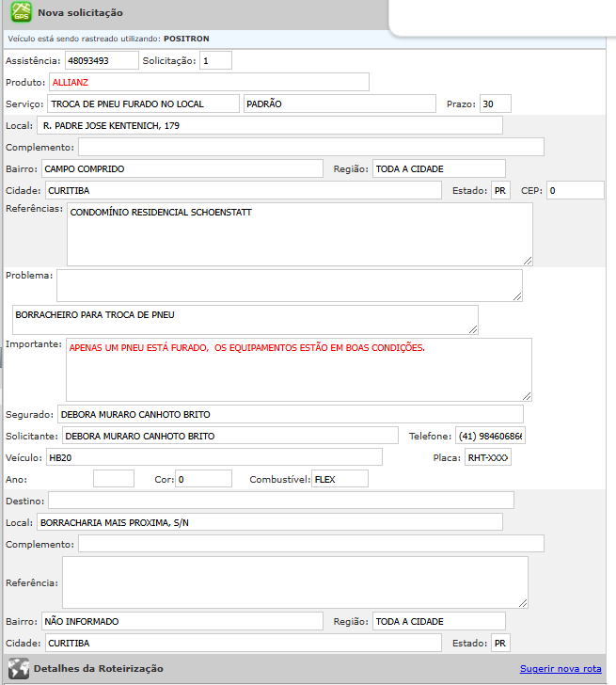Viewport: 616px width, 685px height.
Task: Click the Veículo field showing HB20
Action: point(213,457)
